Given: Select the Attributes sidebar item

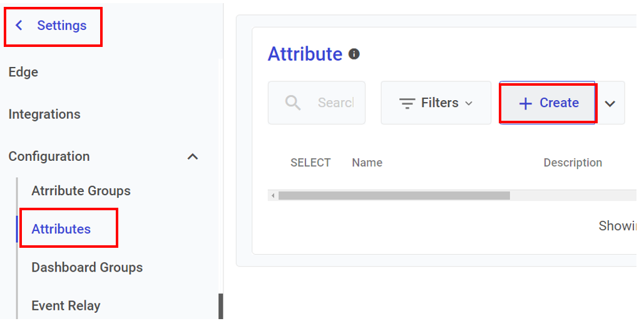Looking at the screenshot, I should pos(61,229).
